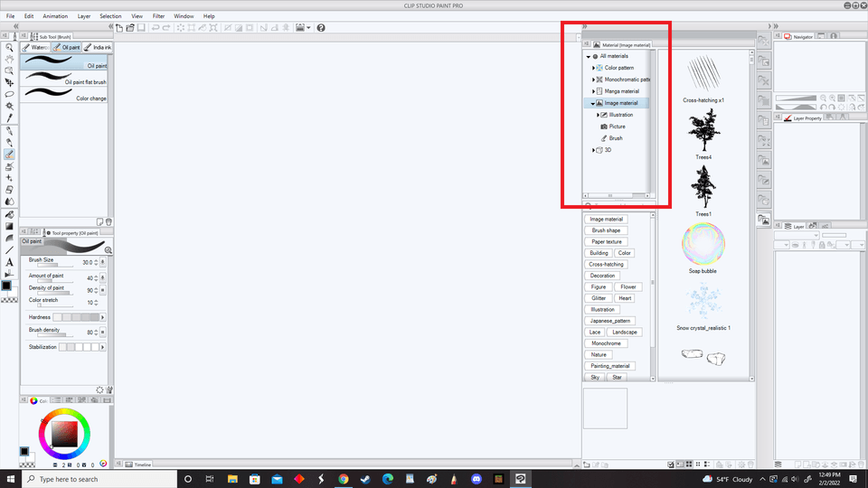Create copy of sub tool icon

(x=100, y=222)
